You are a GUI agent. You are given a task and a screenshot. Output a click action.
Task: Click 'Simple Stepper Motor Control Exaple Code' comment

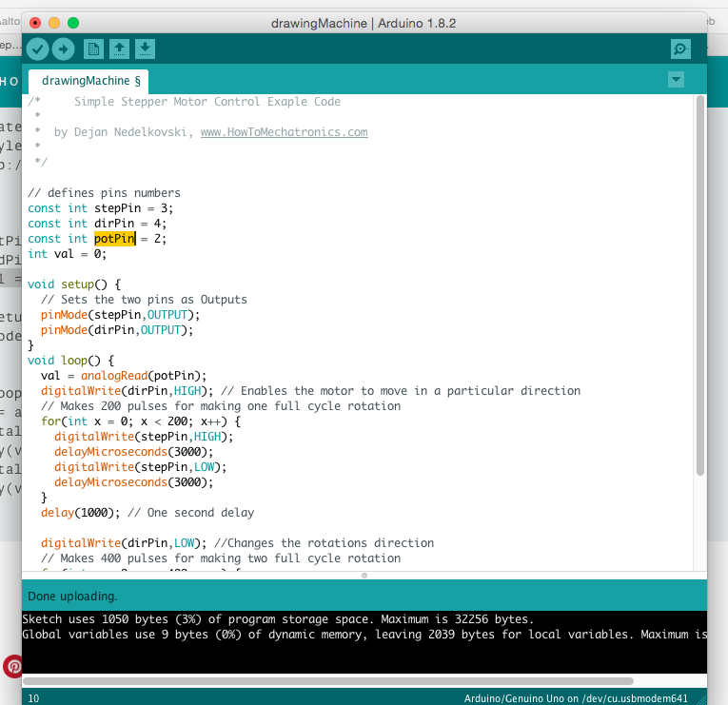pyautogui.click(x=207, y=102)
